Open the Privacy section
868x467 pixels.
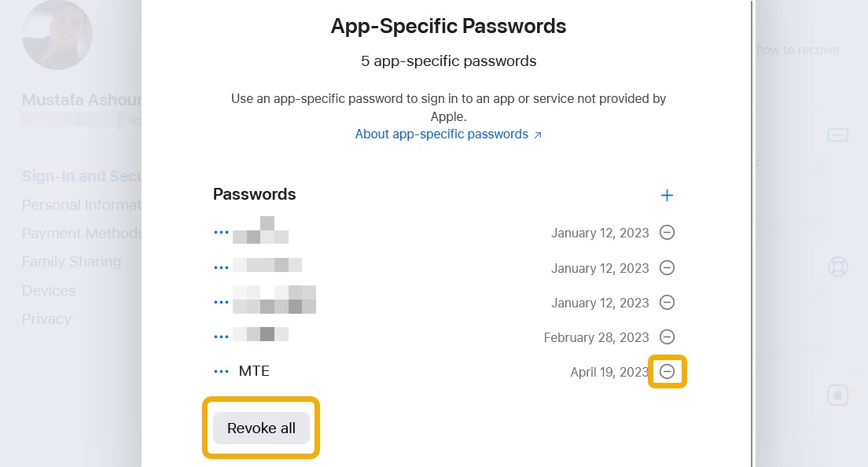[46, 318]
